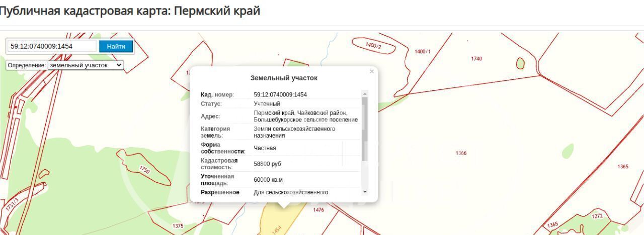Open the Определение type dropdown
The width and height of the screenshot is (644, 235).
(x=86, y=65)
